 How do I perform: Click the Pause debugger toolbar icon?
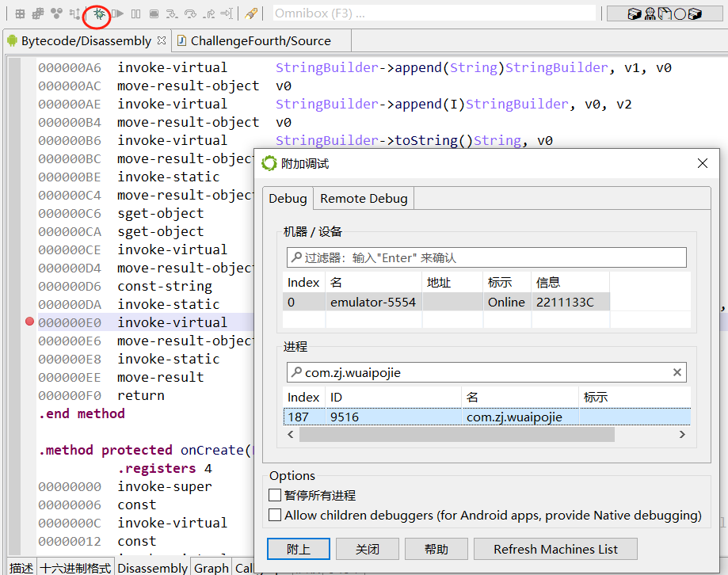[x=135, y=13]
